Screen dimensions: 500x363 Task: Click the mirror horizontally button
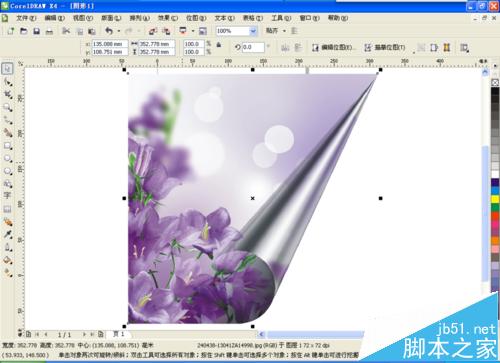pos(285,48)
